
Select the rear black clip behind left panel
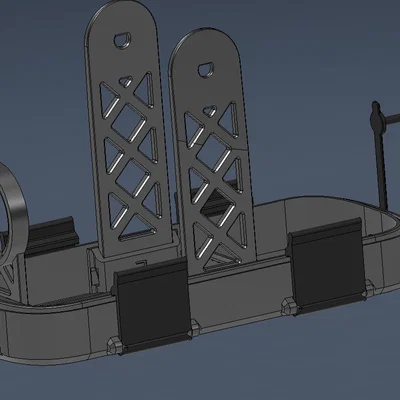tap(52, 235)
